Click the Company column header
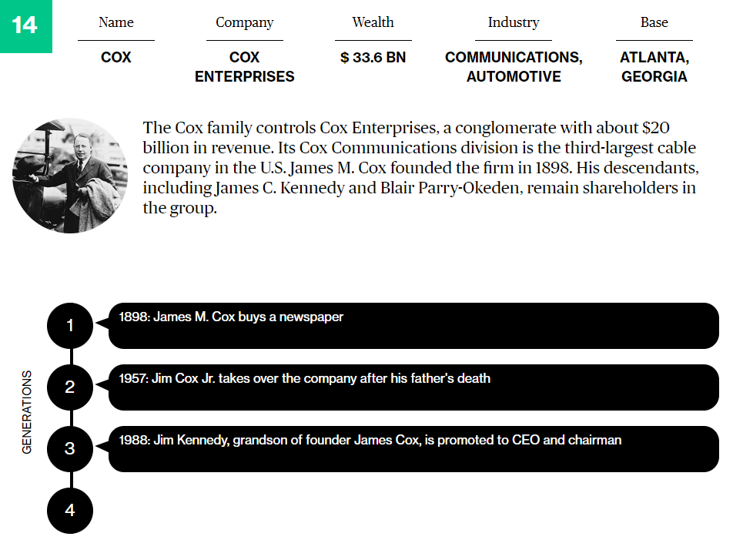Viewport: 733px width, 560px height. pyautogui.click(x=244, y=22)
